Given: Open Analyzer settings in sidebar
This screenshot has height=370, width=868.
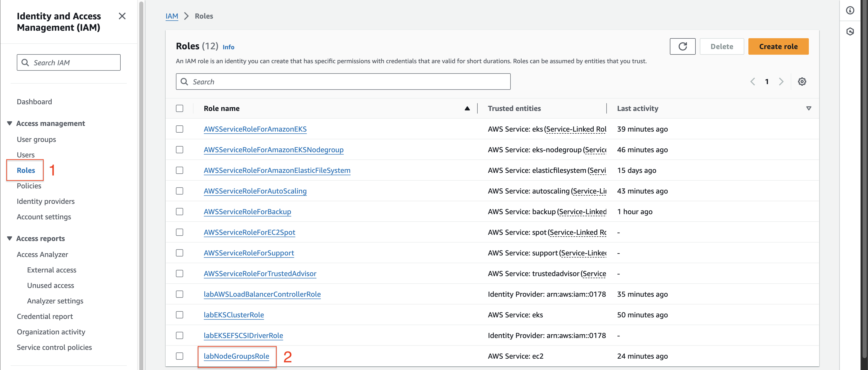Looking at the screenshot, I should click(x=55, y=301).
